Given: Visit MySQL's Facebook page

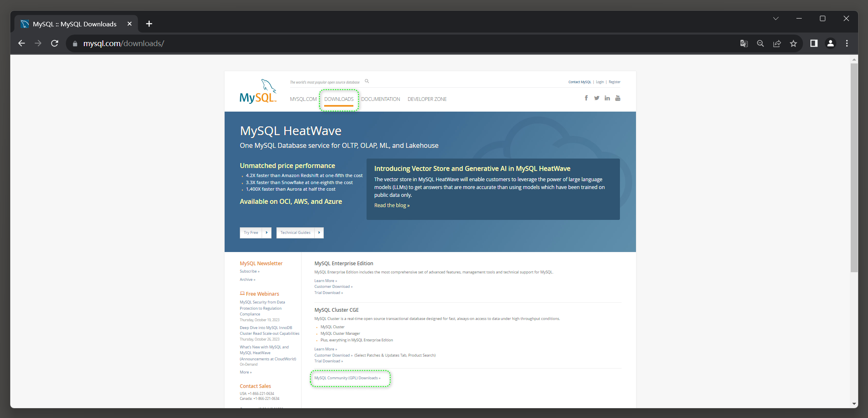Looking at the screenshot, I should (586, 98).
